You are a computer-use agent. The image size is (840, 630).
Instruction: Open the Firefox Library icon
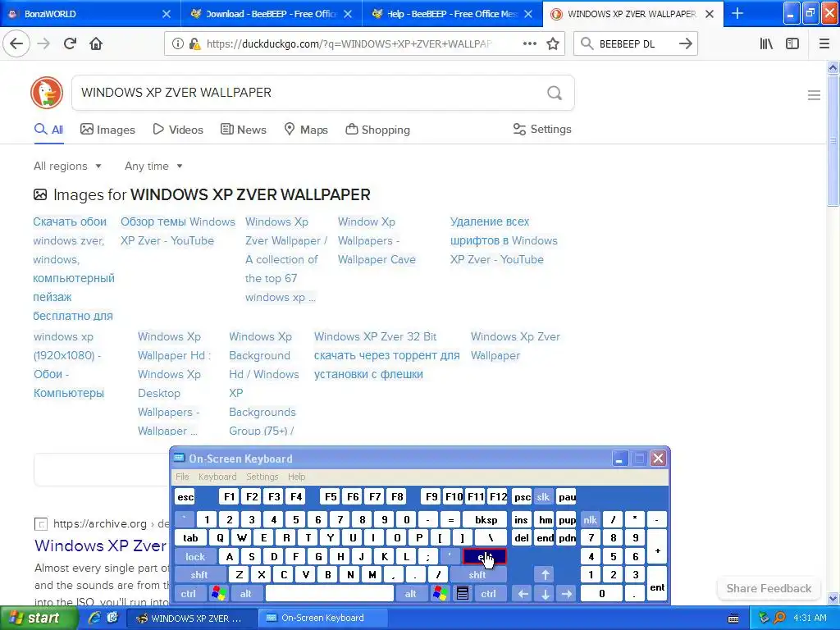click(x=766, y=44)
